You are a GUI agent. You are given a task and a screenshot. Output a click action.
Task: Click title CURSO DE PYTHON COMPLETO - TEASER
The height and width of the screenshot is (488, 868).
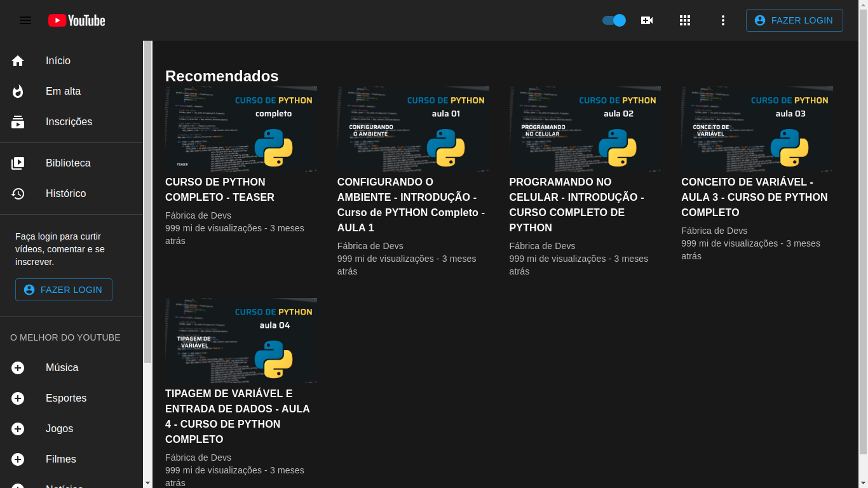(220, 189)
